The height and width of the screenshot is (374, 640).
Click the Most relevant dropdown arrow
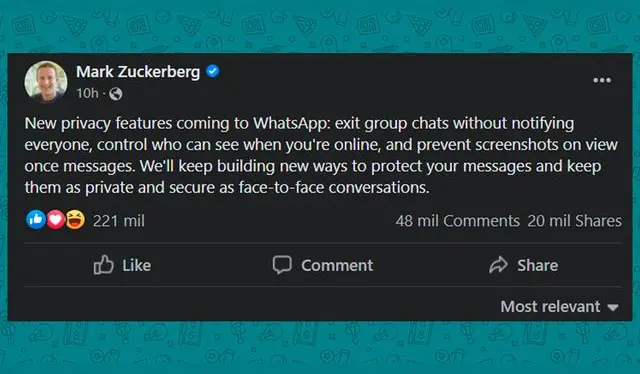point(613,307)
